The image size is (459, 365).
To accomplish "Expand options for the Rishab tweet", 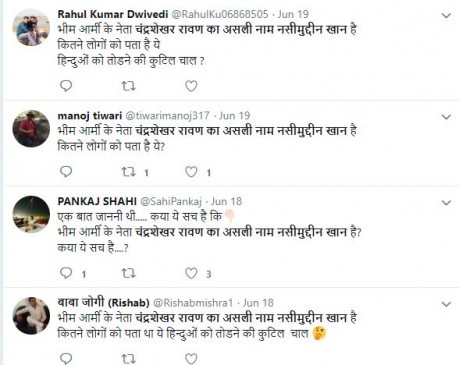I will point(446,304).
